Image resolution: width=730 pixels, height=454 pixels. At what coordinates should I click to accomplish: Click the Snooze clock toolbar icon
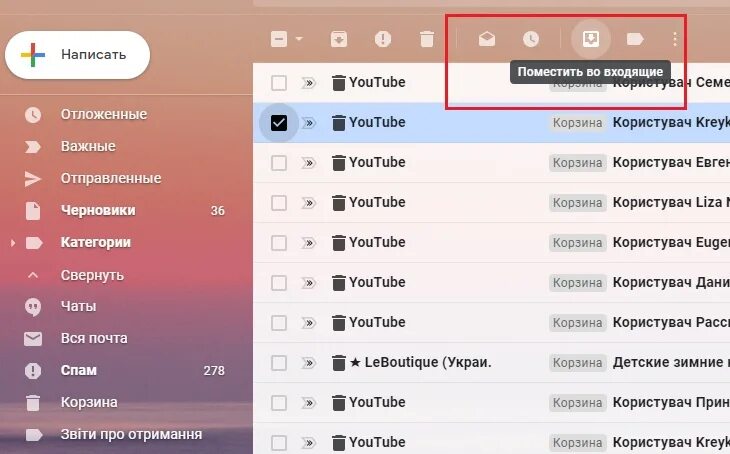[x=531, y=39]
